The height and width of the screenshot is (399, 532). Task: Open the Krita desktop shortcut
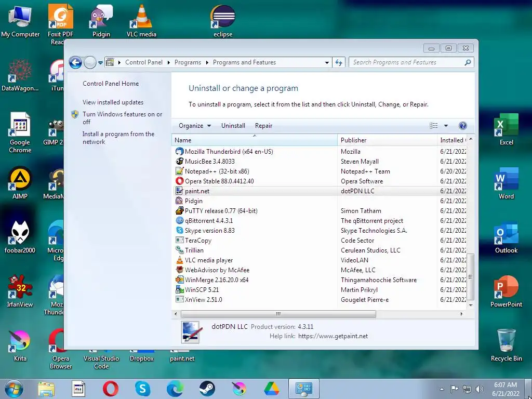[x=20, y=345]
